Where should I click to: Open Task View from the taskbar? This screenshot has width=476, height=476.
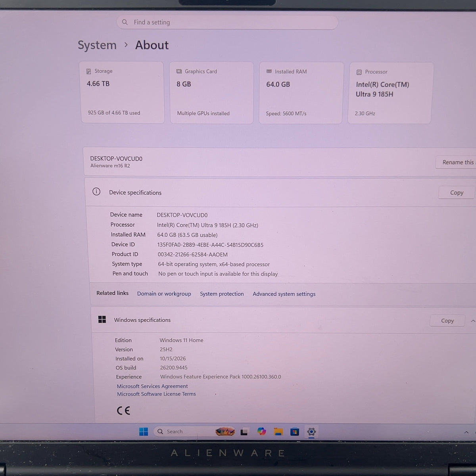(x=244, y=432)
